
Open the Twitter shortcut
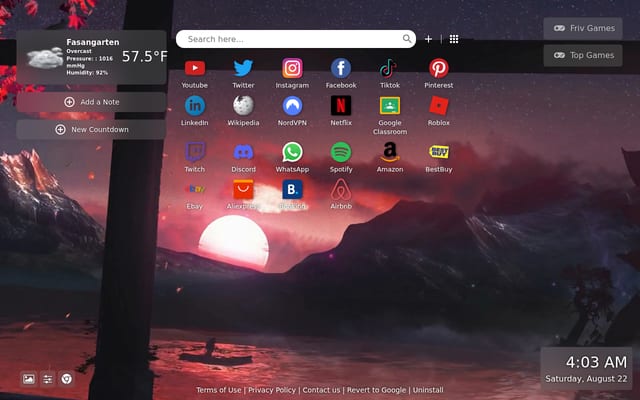(x=243, y=68)
